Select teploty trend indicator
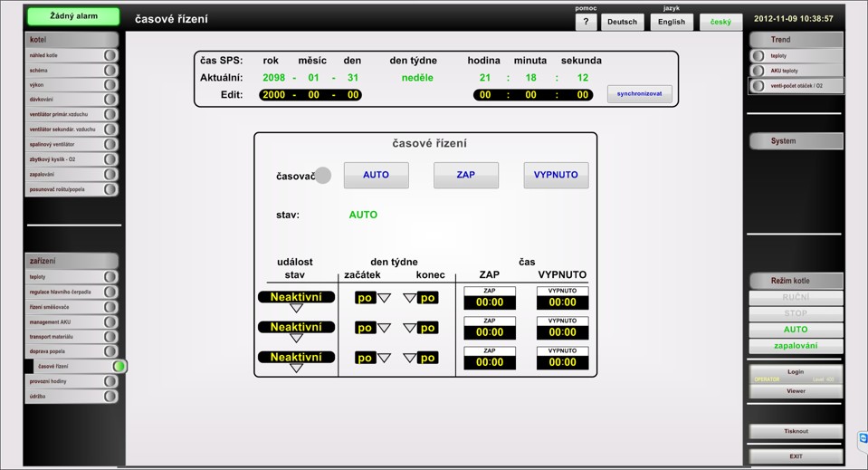Image resolution: width=868 pixels, height=470 pixels. tap(758, 55)
